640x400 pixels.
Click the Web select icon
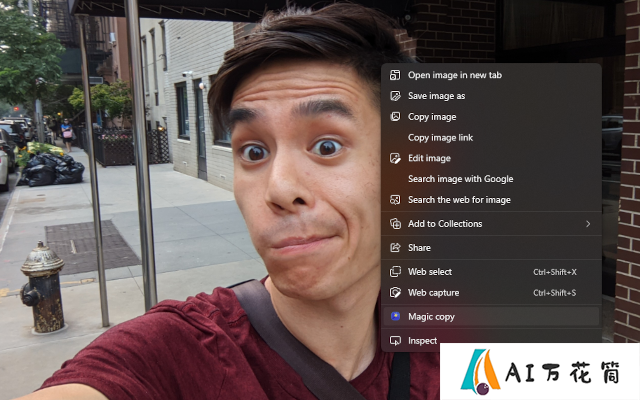tap(395, 271)
